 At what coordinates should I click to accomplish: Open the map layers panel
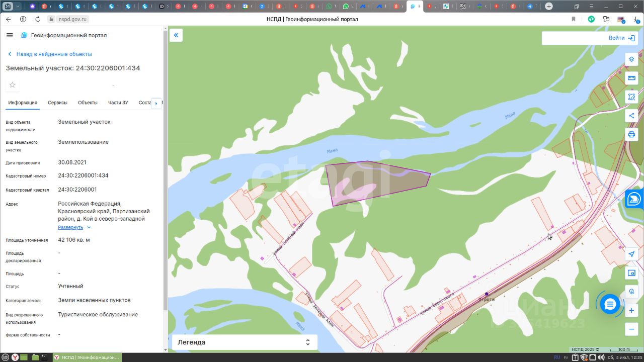[x=631, y=59]
